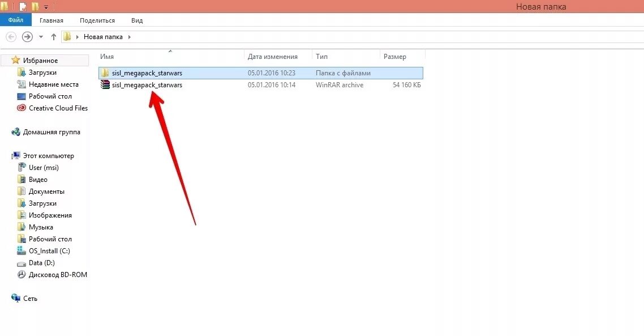The width and height of the screenshot is (644, 336).
Task: Open the OS_Install (C:) drive
Action: point(49,251)
